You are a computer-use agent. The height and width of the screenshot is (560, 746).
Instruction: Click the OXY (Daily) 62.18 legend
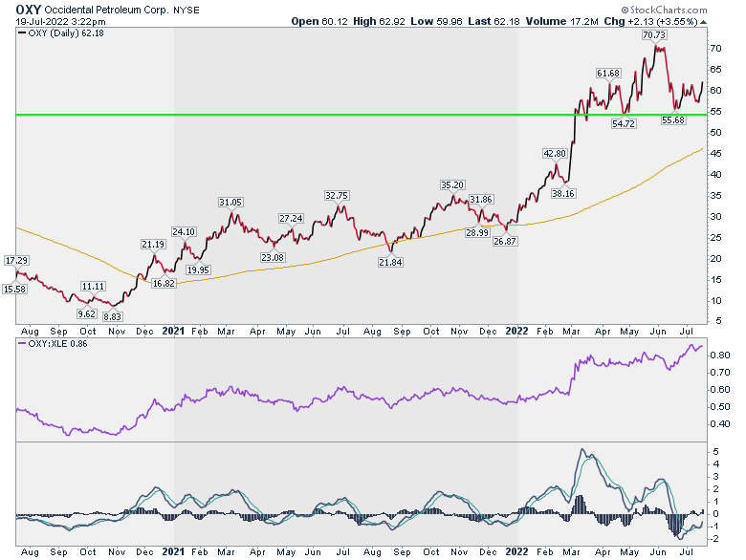click(61, 33)
